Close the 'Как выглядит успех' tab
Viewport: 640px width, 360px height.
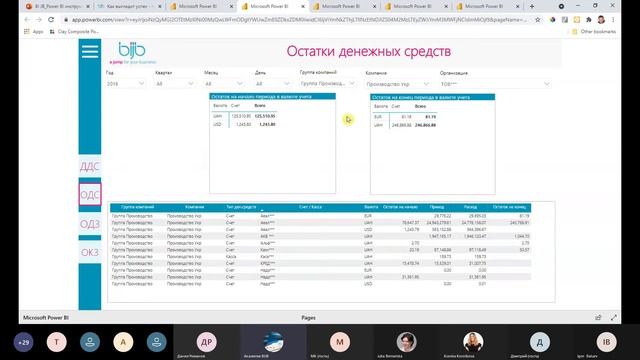click(160, 7)
